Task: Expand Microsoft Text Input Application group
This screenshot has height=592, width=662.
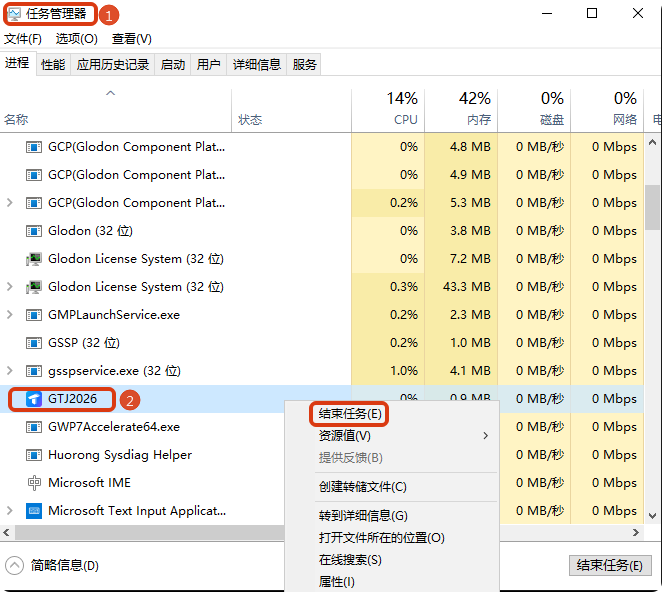Action: tap(10, 511)
